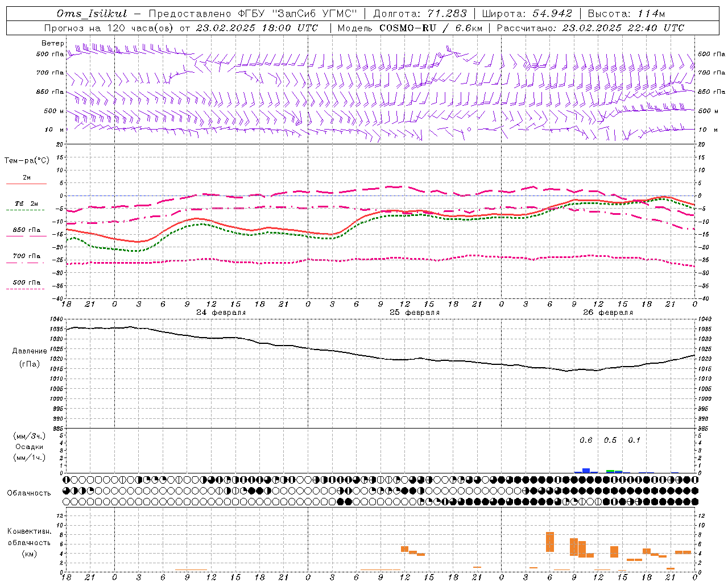Click the 0.5 precipitation total value

pyautogui.click(x=610, y=440)
